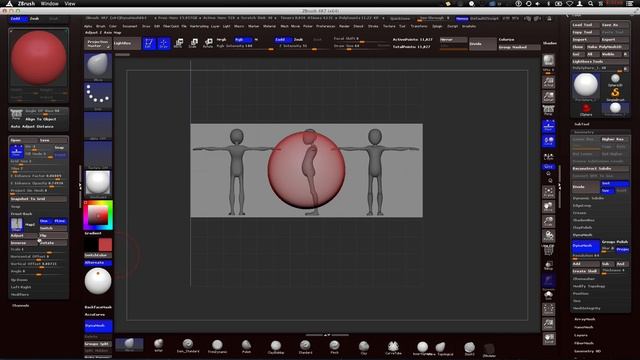Screen dimensions: 640x360
Task: Toggle the Snap button in the grid panel
Action: [60, 147]
